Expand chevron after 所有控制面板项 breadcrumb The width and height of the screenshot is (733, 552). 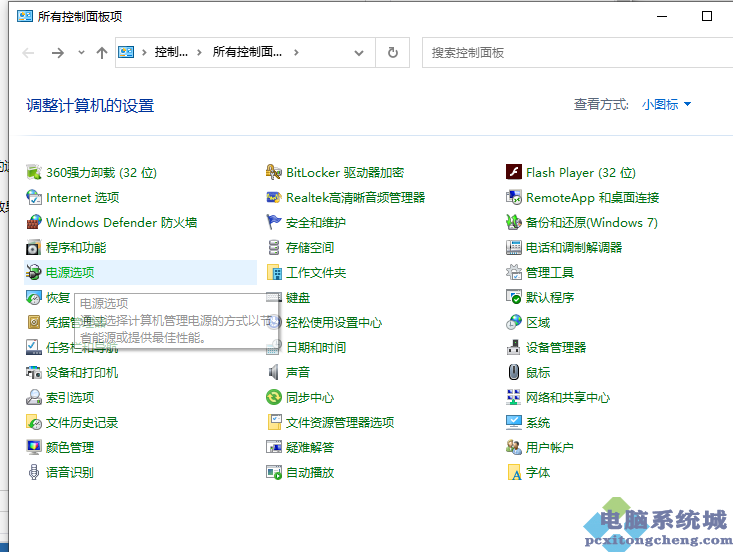point(297,52)
